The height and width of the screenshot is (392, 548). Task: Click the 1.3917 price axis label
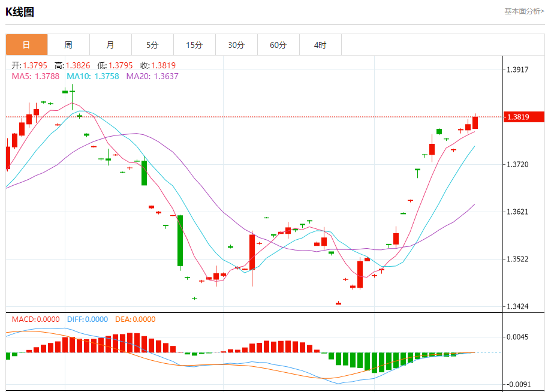click(x=517, y=70)
